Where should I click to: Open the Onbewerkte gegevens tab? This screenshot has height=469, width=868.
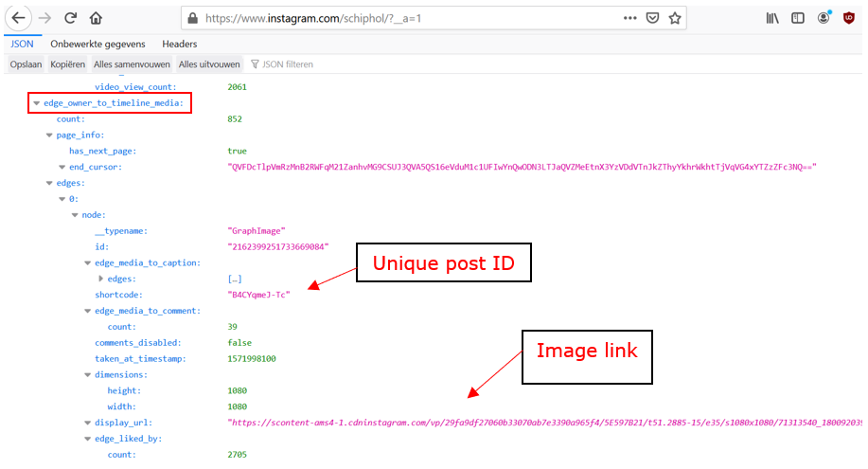(98, 44)
